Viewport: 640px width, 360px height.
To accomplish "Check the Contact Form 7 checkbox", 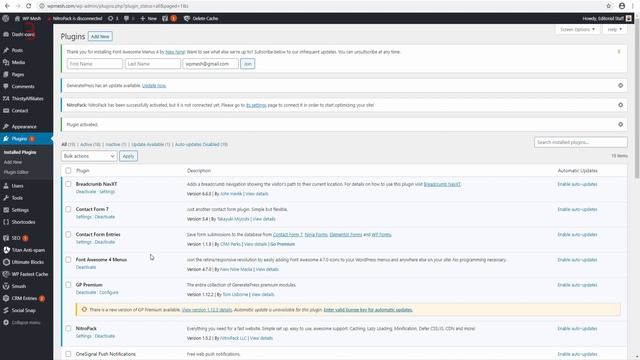I will coord(68,209).
